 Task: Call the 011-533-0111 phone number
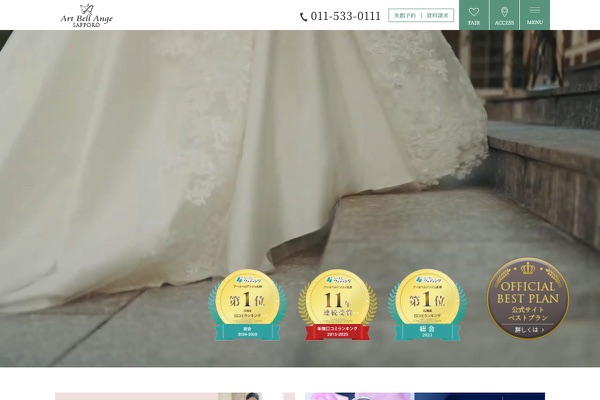[x=345, y=16]
